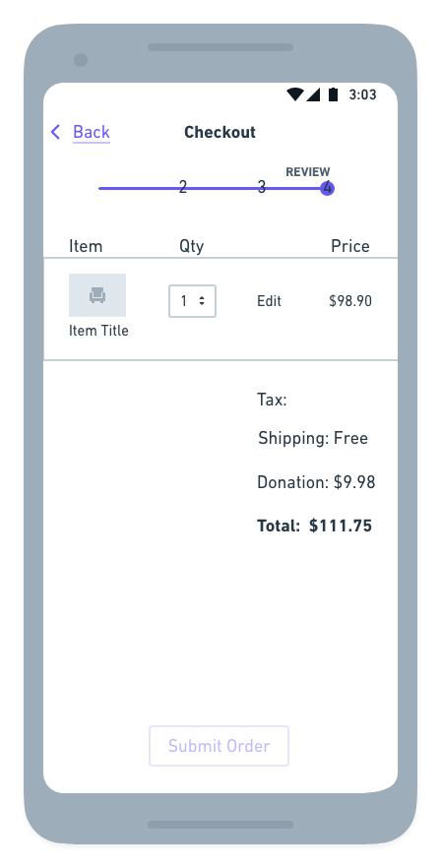
Task: Click the battery status icon
Action: point(333,94)
